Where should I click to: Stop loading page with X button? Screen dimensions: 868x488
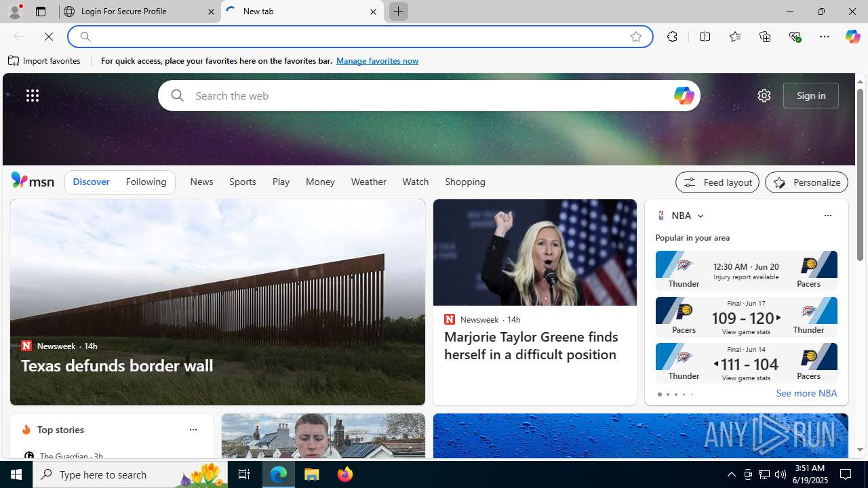click(49, 37)
